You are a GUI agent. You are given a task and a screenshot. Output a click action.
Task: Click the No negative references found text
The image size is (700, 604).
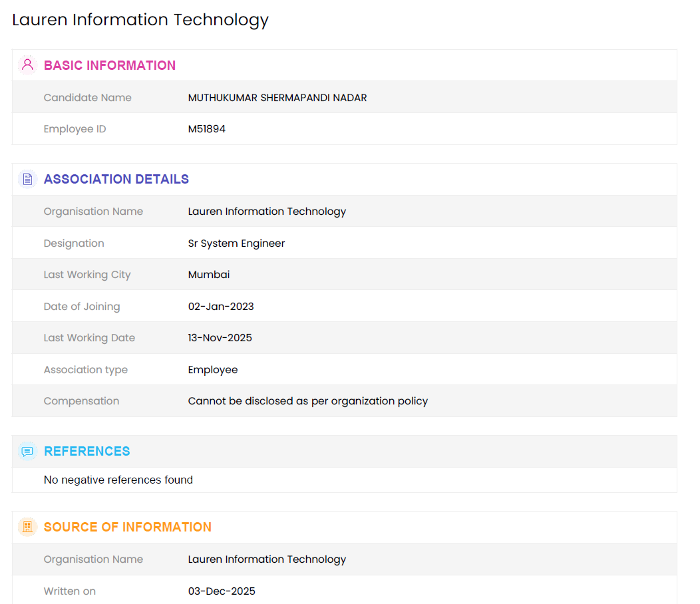click(x=118, y=480)
